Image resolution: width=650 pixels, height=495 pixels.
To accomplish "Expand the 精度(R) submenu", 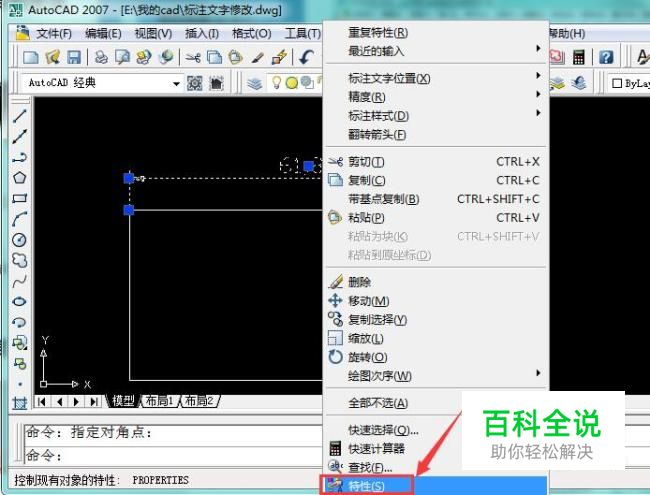I will [x=437, y=97].
